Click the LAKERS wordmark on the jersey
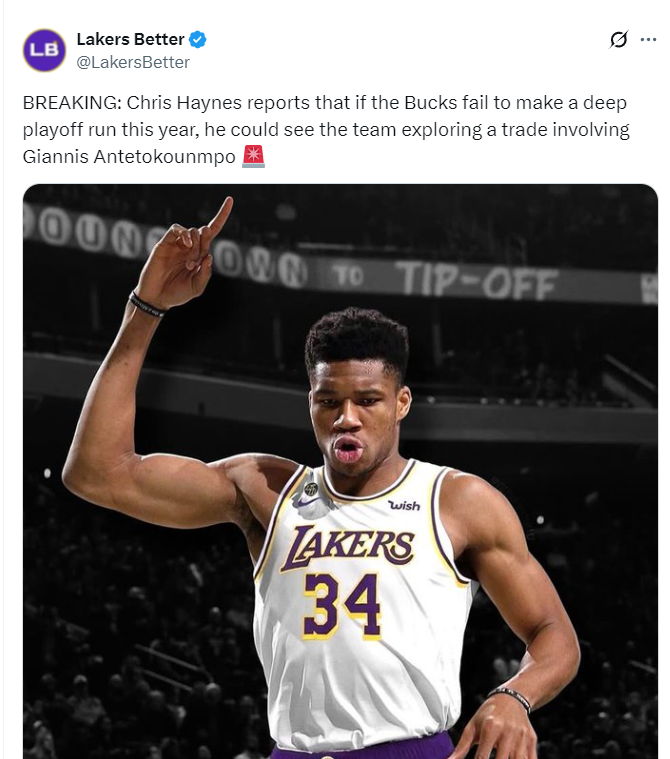 click(348, 547)
